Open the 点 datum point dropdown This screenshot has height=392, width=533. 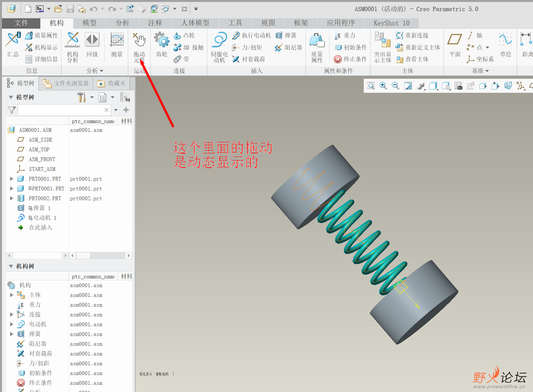487,48
